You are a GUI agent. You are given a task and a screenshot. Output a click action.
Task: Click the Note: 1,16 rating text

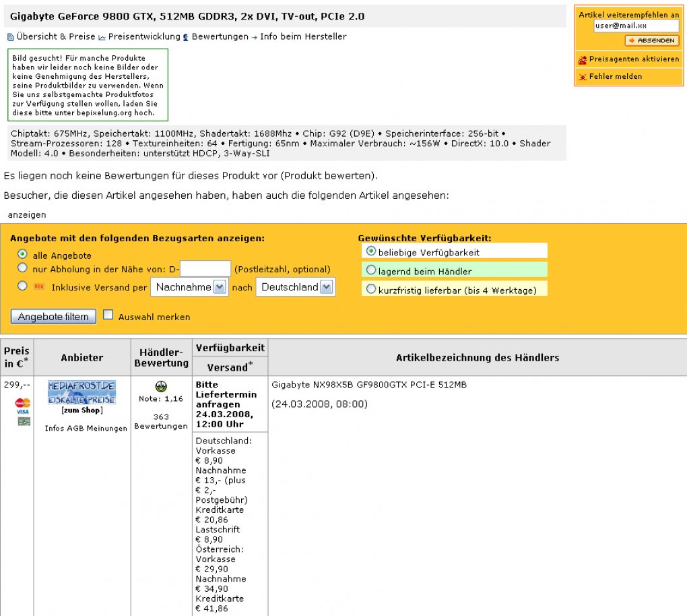click(161, 398)
